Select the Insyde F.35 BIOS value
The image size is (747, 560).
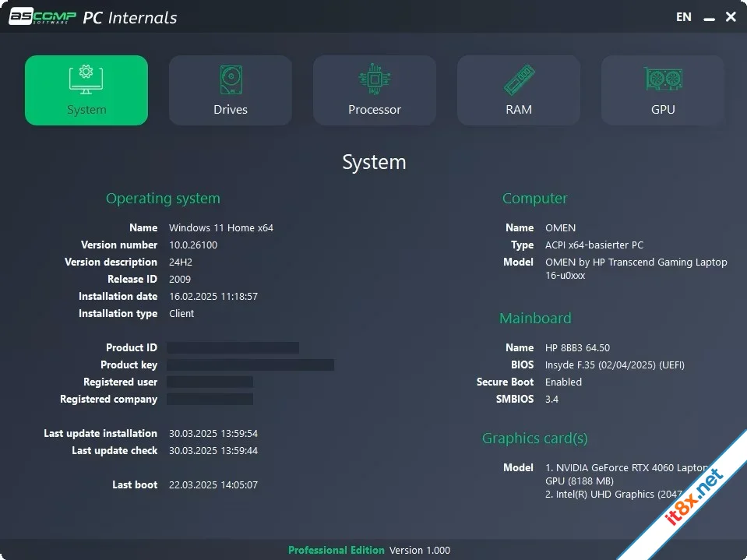point(615,365)
